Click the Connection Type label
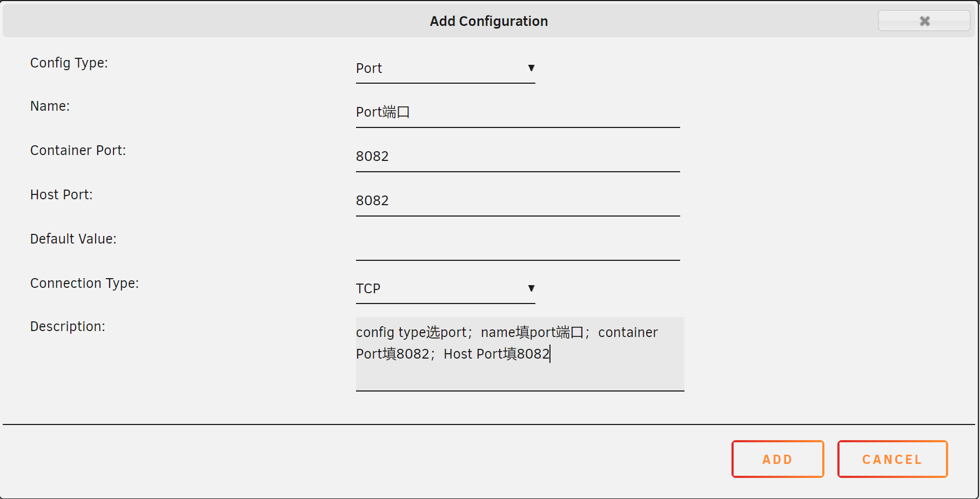The height and width of the screenshot is (499, 980). 84,284
